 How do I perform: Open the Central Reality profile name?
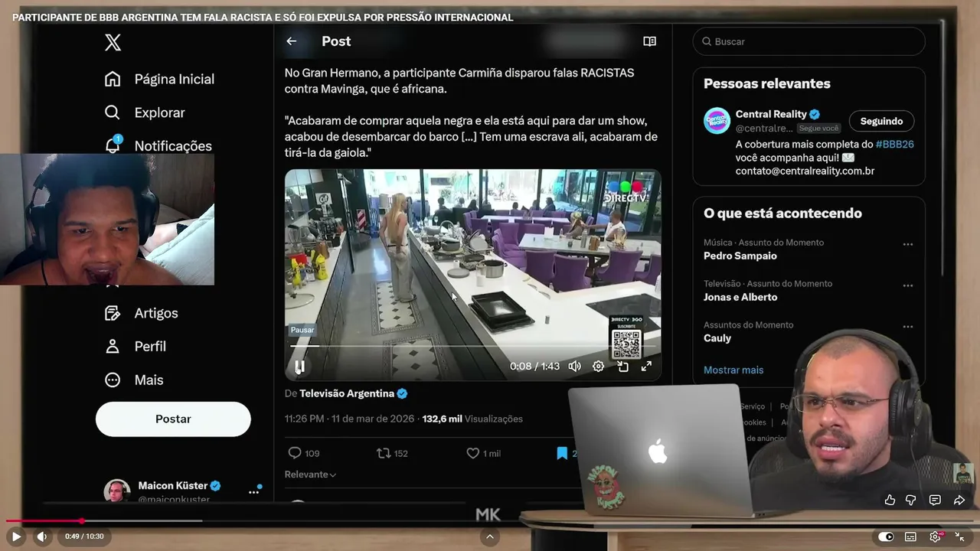(771, 114)
